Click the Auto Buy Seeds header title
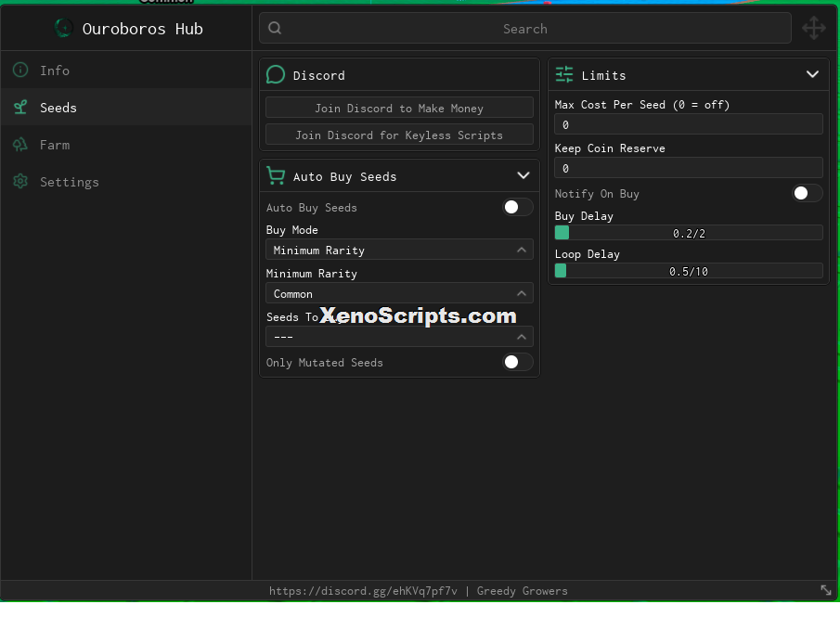The width and height of the screenshot is (840, 630). point(344,177)
